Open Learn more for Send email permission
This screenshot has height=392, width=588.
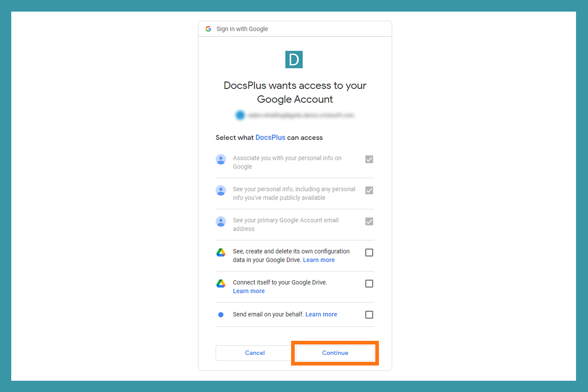[x=321, y=314]
